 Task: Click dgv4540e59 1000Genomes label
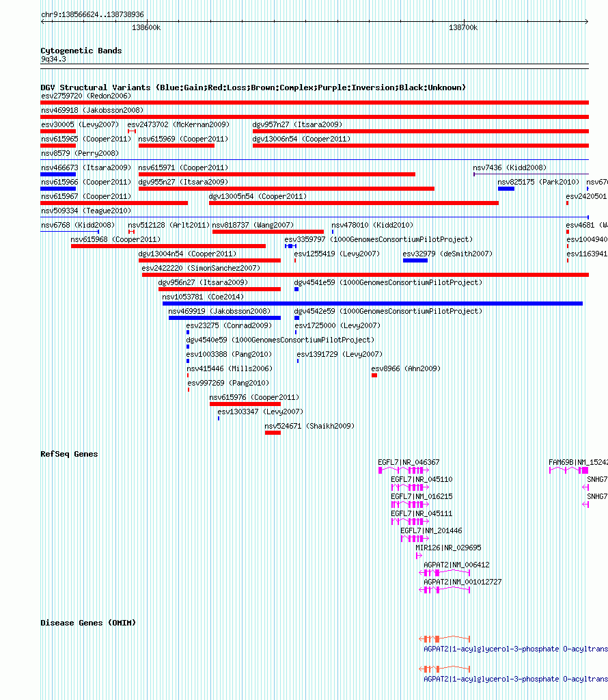coord(280,340)
